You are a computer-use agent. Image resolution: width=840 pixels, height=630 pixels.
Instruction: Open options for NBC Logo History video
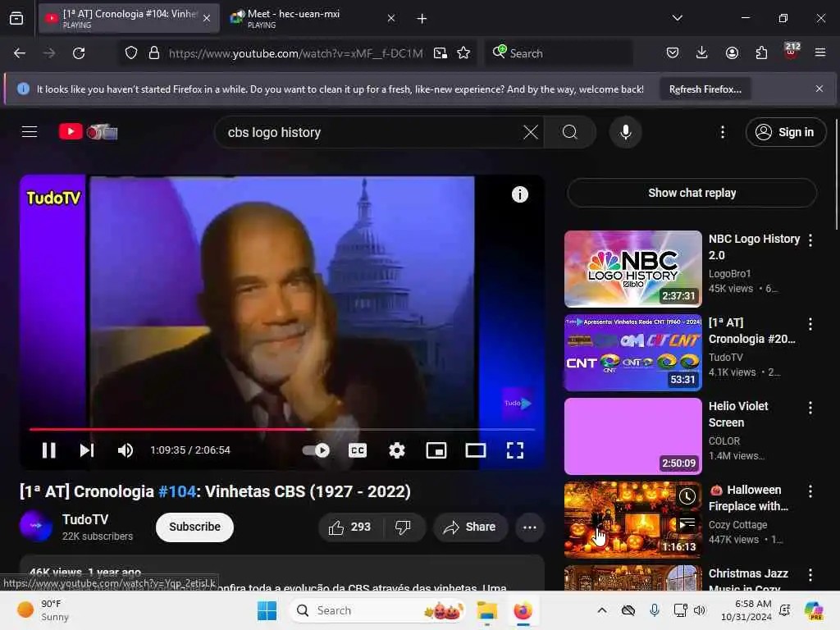click(x=810, y=240)
